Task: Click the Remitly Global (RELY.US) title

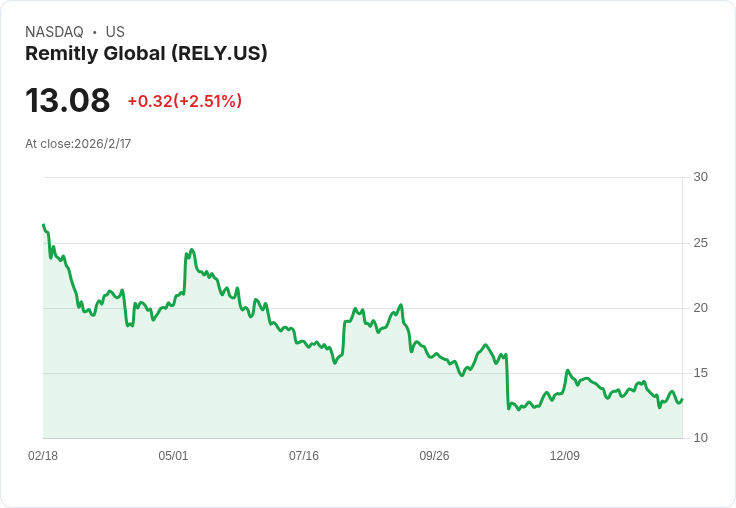Action: 146,54
